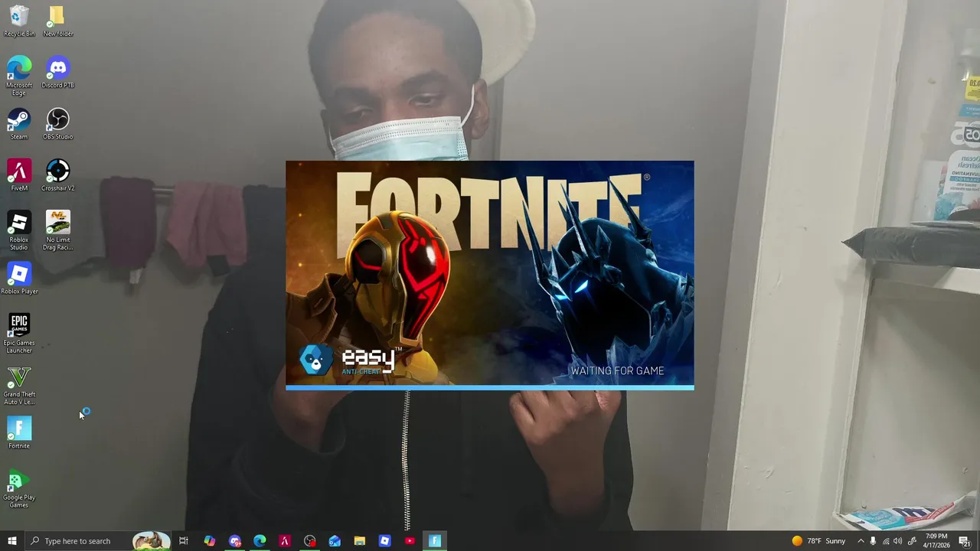
Task: Open Task View from taskbar
Action: click(184, 541)
